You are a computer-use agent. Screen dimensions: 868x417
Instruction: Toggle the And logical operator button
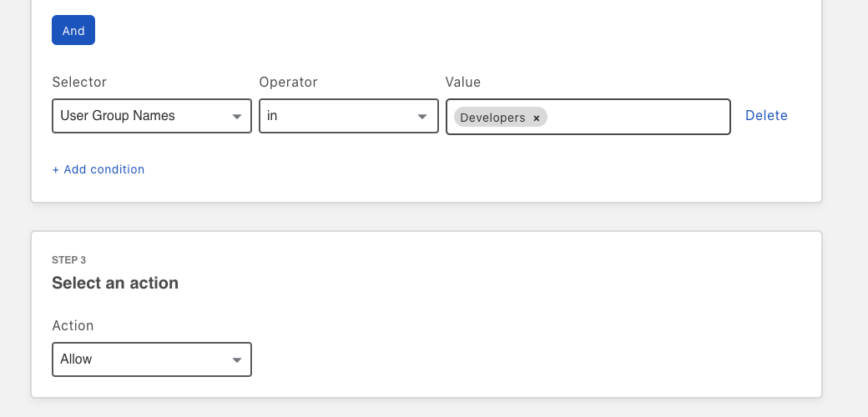point(73,30)
